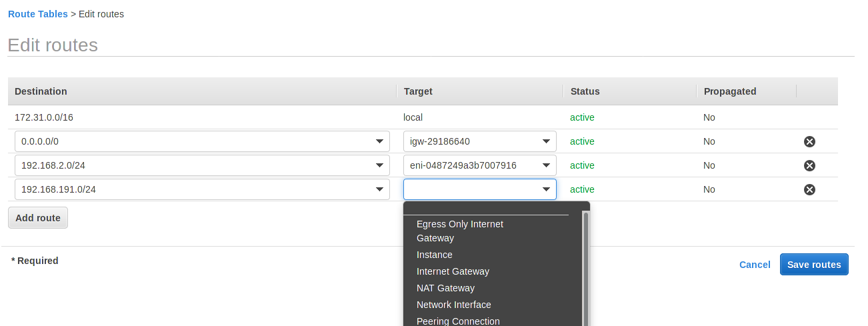Delete the 192.168.2.0/24 route row

click(809, 165)
